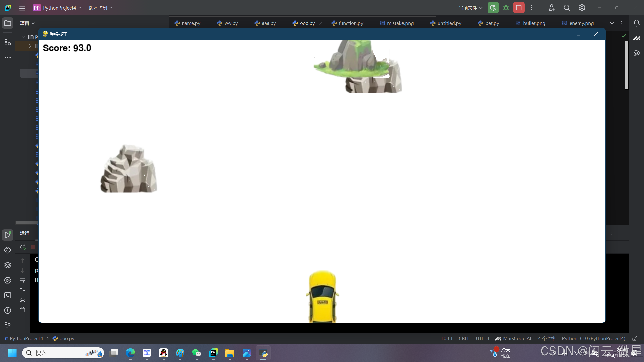This screenshot has height=362, width=644.
Task: Open the Problems tool window
Action: tap(8, 310)
